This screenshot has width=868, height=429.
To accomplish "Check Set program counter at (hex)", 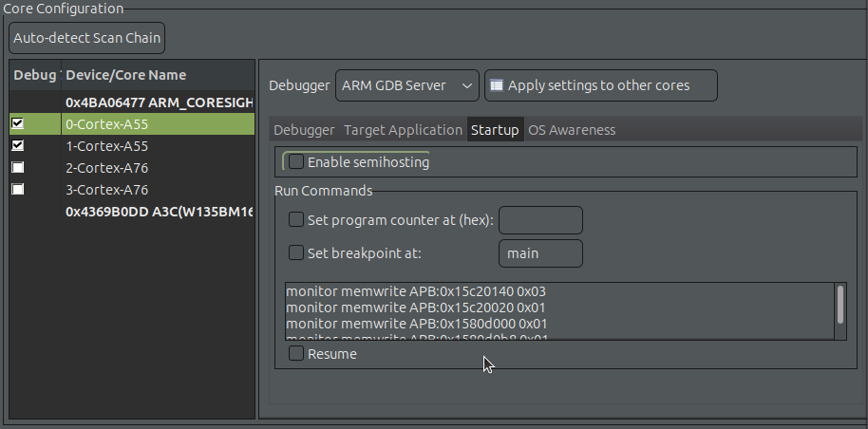I will [297, 220].
